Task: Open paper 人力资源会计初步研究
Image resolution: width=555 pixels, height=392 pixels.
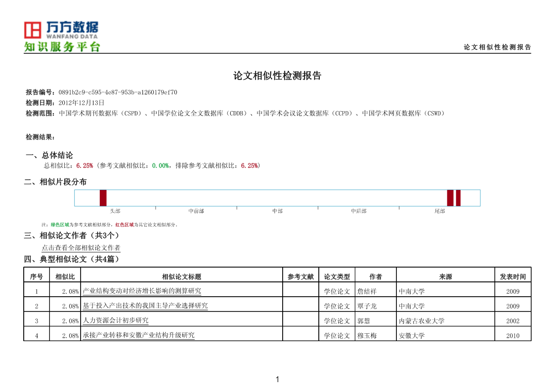Action: tap(115, 320)
